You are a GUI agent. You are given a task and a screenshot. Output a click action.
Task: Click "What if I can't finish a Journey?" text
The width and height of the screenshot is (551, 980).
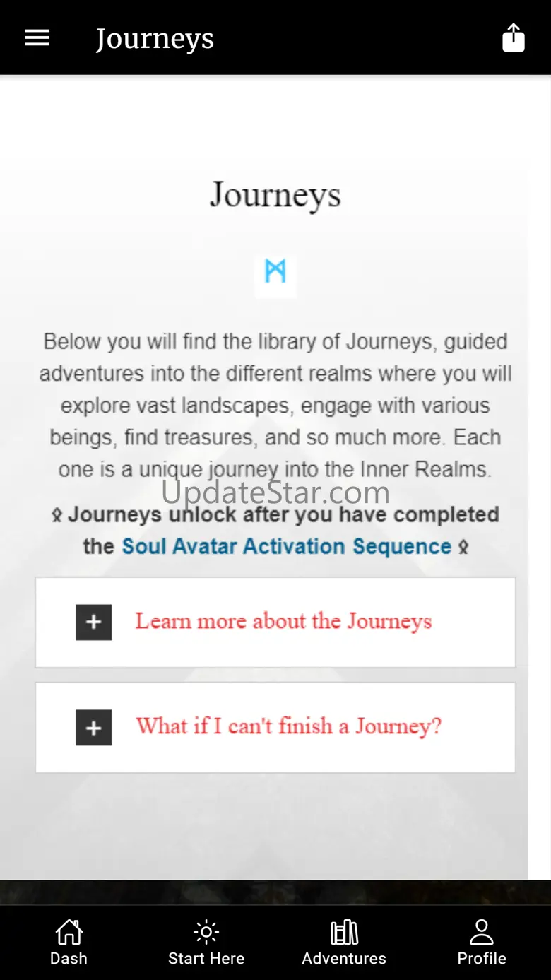[289, 726]
